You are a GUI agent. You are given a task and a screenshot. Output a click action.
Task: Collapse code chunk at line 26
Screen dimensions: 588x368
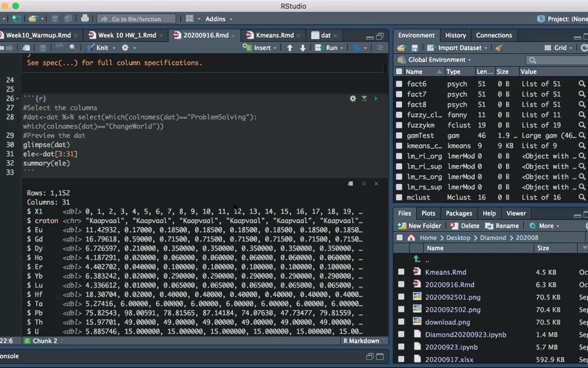17,99
